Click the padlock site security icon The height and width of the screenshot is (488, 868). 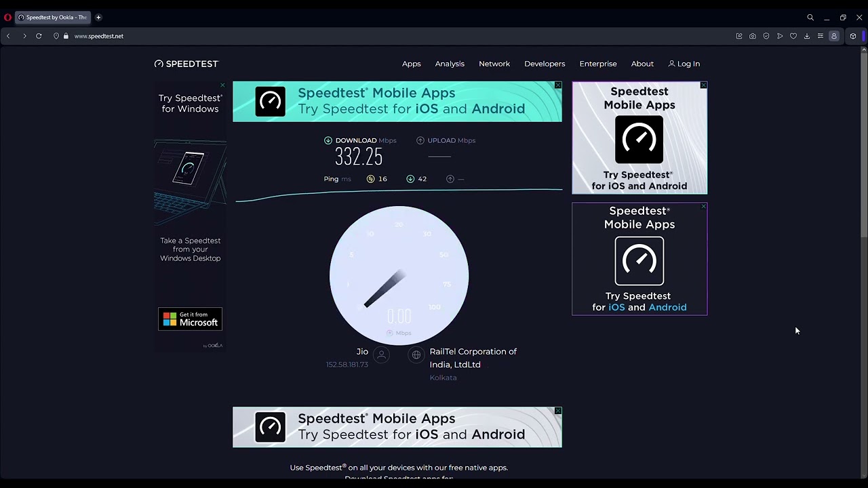click(66, 36)
